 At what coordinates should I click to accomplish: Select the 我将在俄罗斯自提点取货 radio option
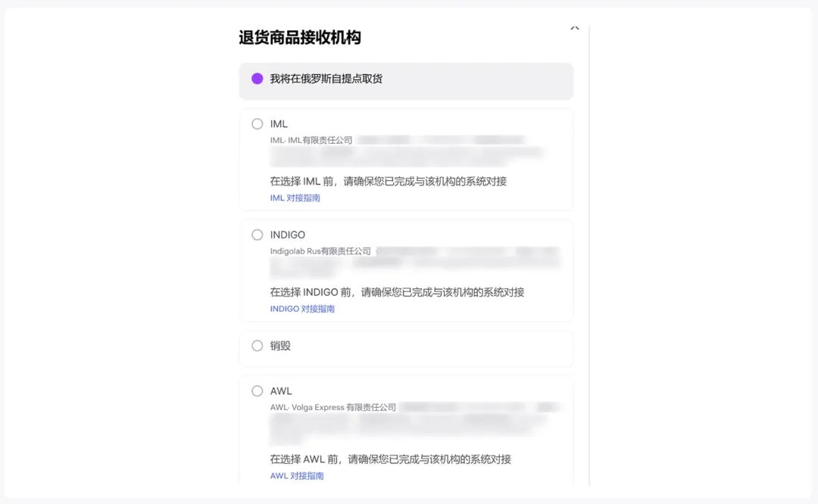[258, 79]
